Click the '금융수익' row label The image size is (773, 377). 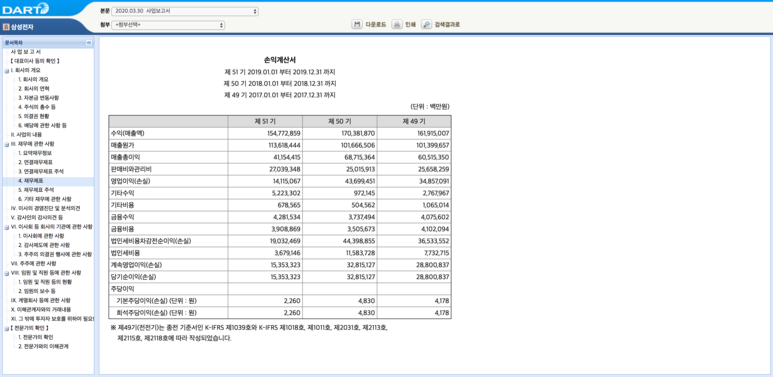(x=123, y=217)
